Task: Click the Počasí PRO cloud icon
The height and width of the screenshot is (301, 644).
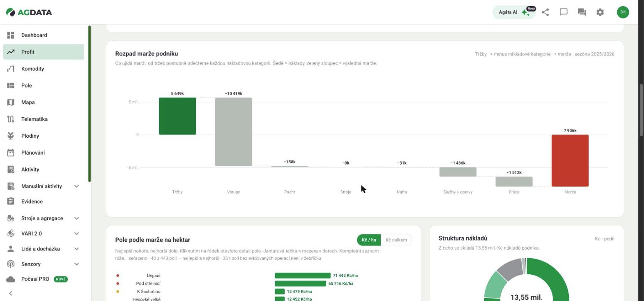Action: click(x=11, y=279)
